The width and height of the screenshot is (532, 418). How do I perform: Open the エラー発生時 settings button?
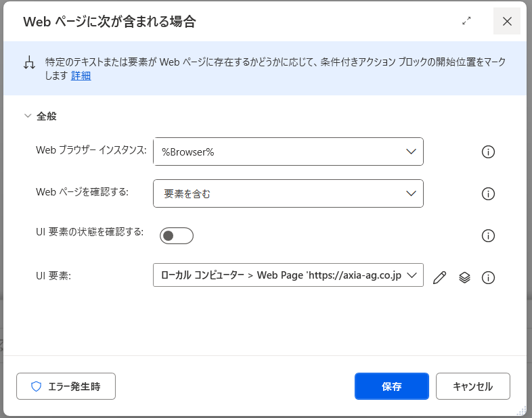(x=66, y=386)
